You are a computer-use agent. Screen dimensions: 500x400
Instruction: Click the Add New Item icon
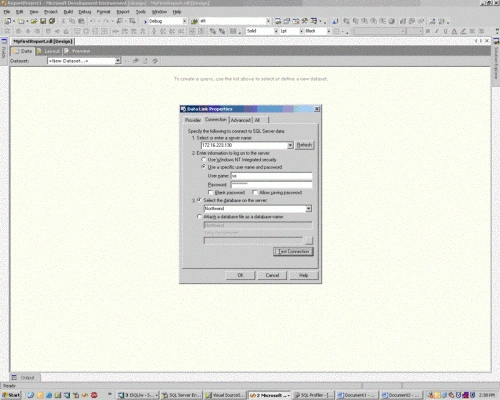(22, 21)
